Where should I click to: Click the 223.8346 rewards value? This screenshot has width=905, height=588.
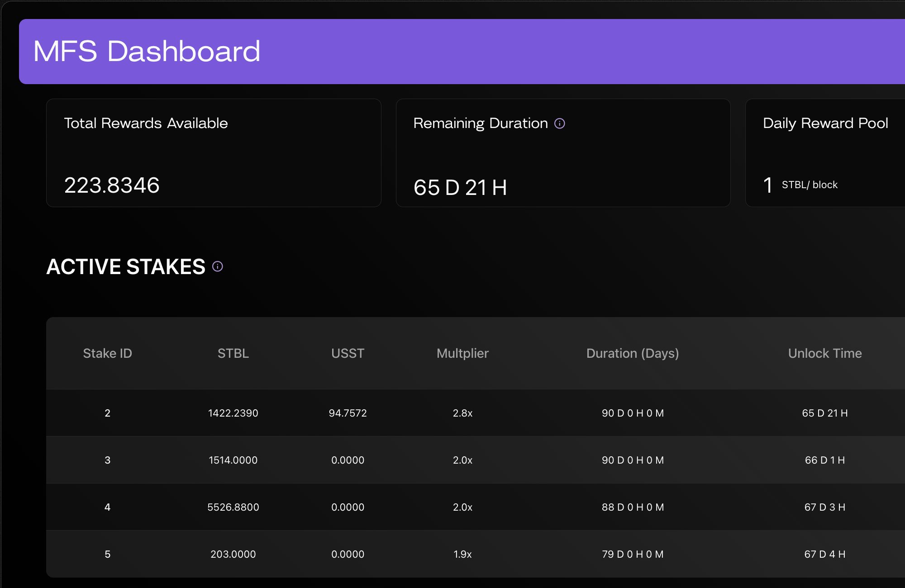tap(112, 185)
